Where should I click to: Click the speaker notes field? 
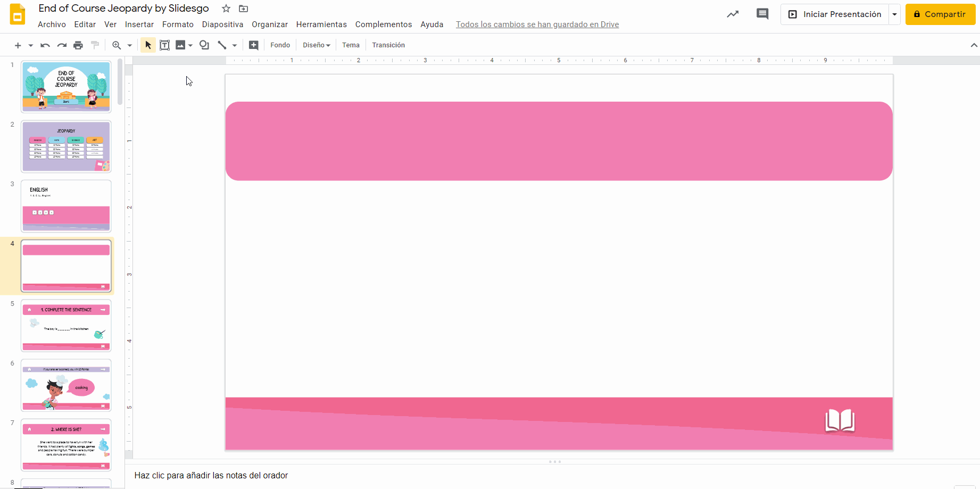pos(552,476)
